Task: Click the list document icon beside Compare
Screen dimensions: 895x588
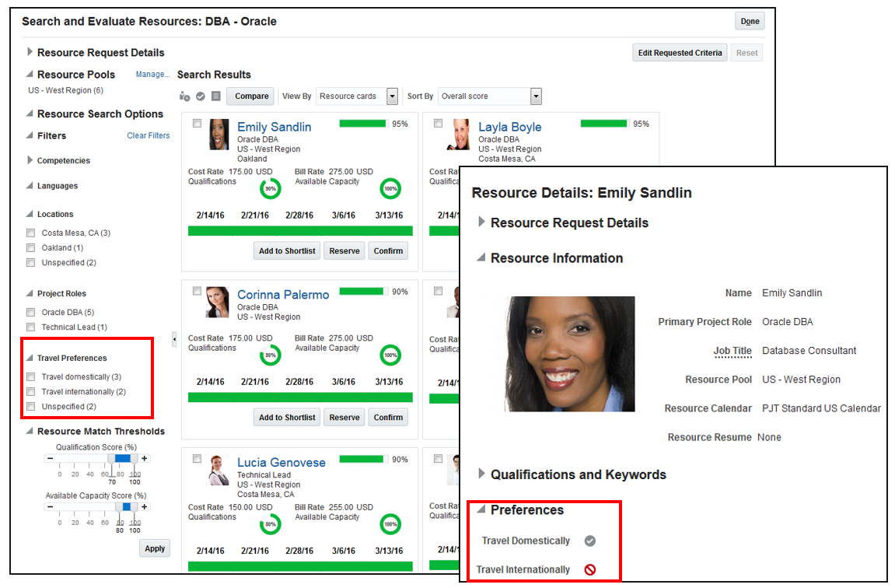Action: coord(215,96)
